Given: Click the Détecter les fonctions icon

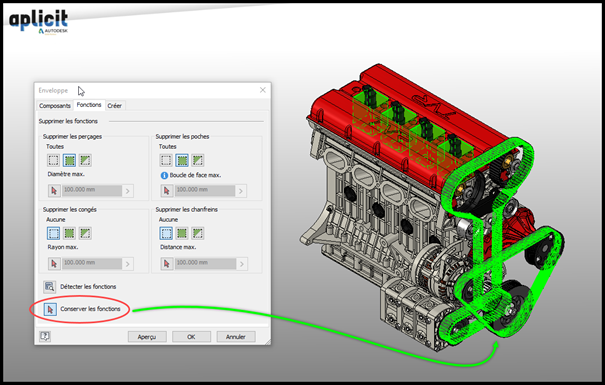Looking at the screenshot, I should (49, 287).
